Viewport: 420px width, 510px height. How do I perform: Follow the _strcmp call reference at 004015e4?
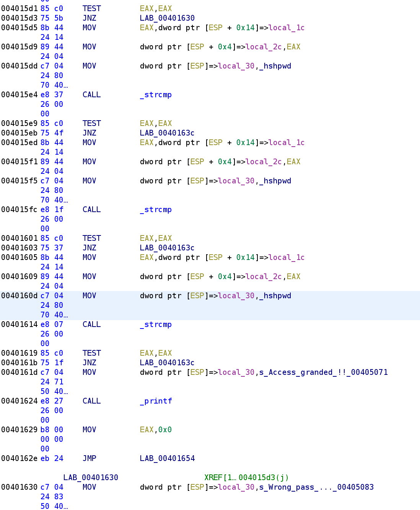coord(155,94)
